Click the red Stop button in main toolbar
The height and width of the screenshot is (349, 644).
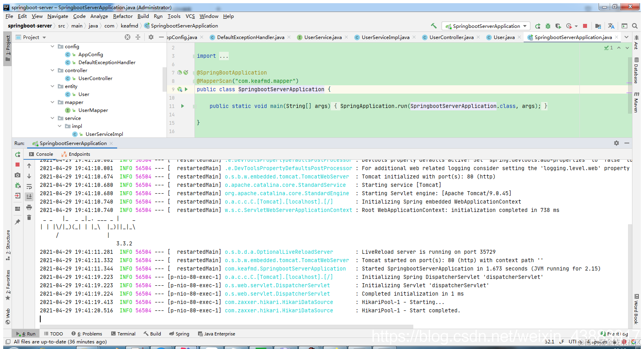(585, 26)
